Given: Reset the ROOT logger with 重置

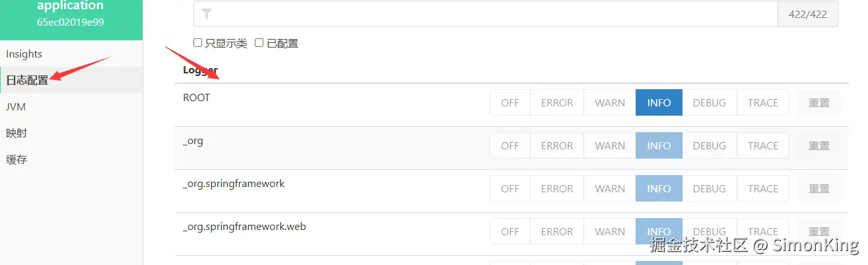Looking at the screenshot, I should click(819, 102).
